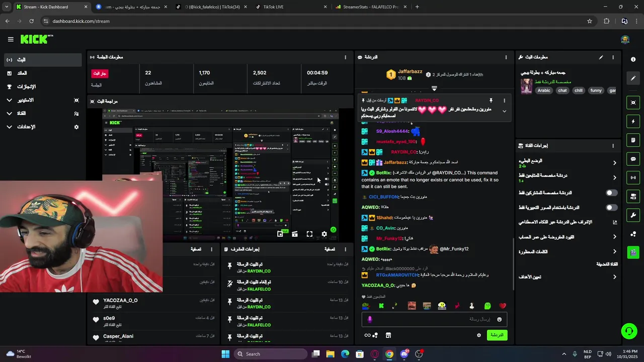Viewport: 644px width, 362px height.
Task: Click the notes document icon in right sidebar
Action: [x=633, y=140]
